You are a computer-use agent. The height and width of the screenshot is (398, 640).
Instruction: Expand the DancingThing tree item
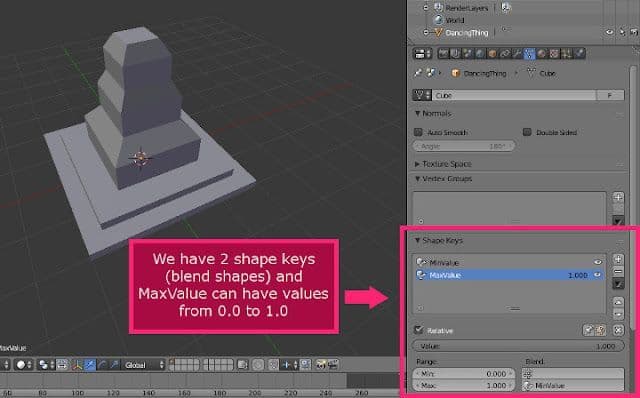click(x=426, y=32)
